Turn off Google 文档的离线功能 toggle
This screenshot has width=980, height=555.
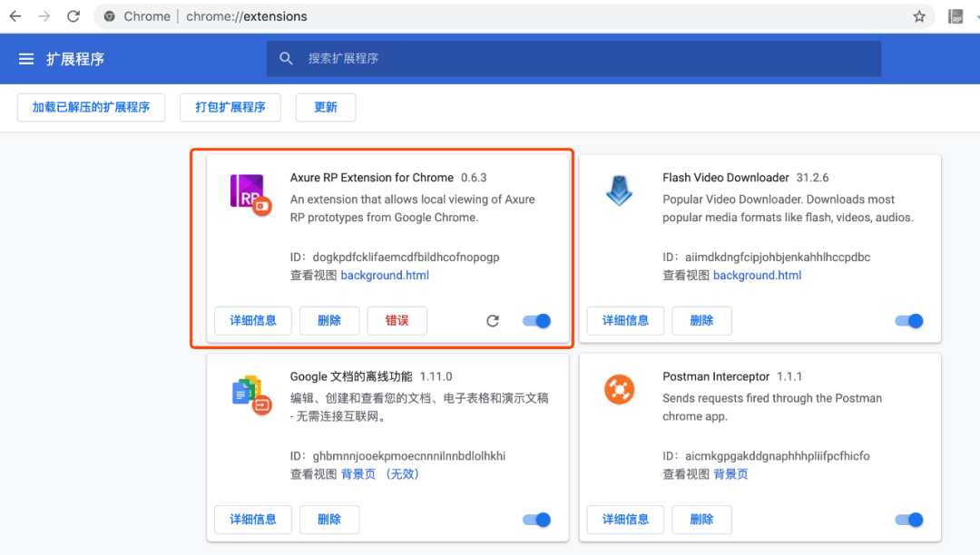(x=537, y=520)
